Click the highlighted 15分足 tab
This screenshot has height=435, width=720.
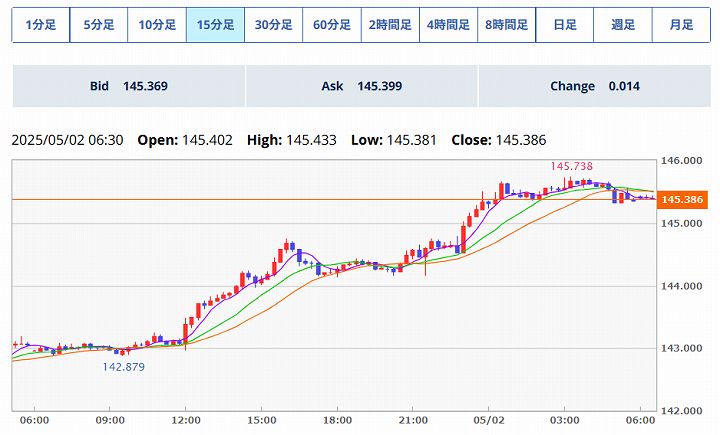point(215,25)
